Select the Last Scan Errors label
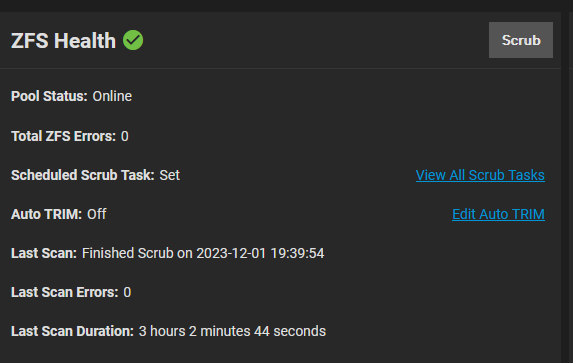 65,292
